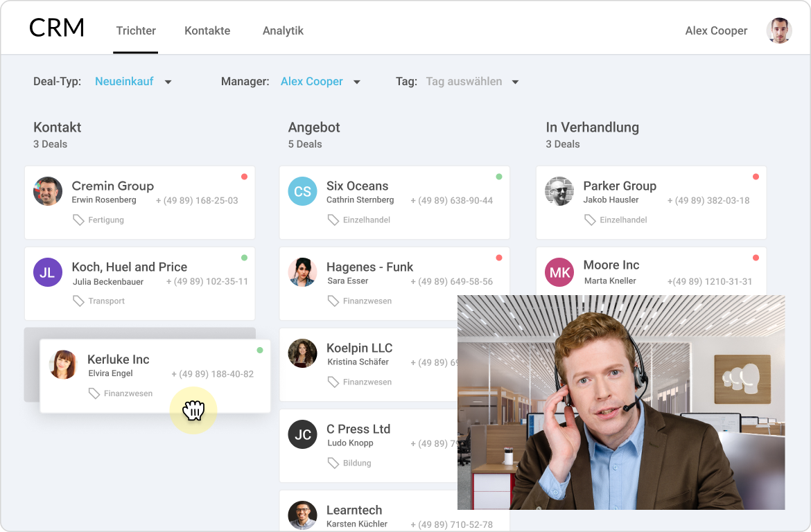Image resolution: width=811 pixels, height=532 pixels.
Task: Expand the Tag auswählen dropdown arrow
Action: 515,82
